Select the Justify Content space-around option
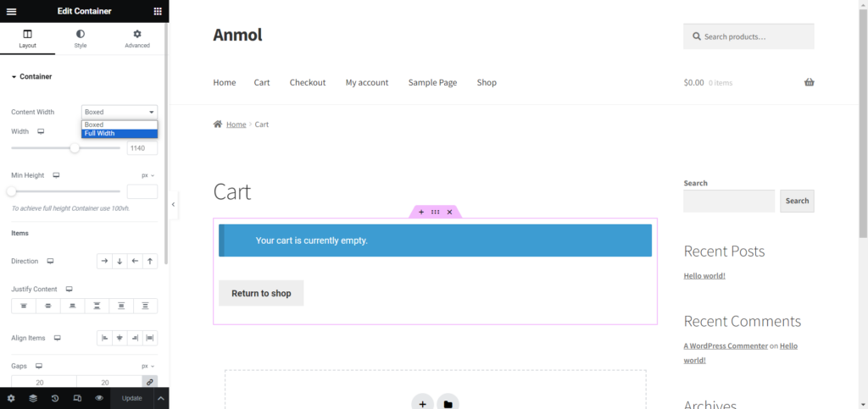 pos(121,306)
